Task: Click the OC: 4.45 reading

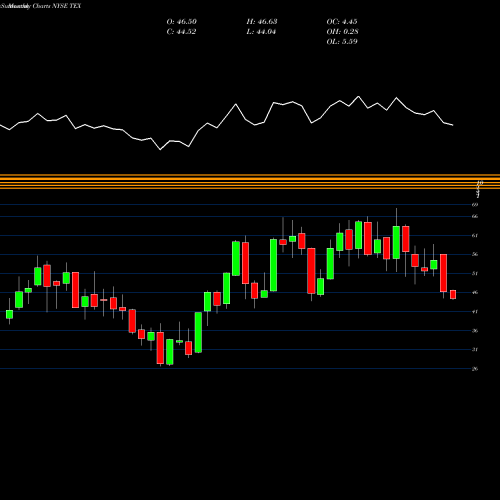Action: (342, 22)
